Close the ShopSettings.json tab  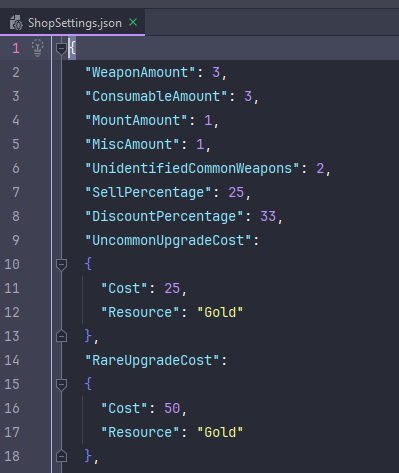(x=133, y=22)
